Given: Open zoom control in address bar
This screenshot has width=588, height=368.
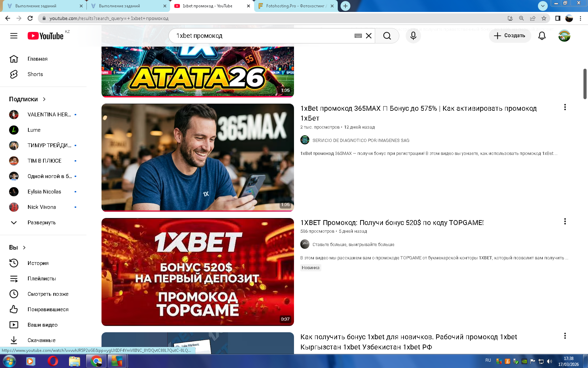Looking at the screenshot, I should [521, 18].
